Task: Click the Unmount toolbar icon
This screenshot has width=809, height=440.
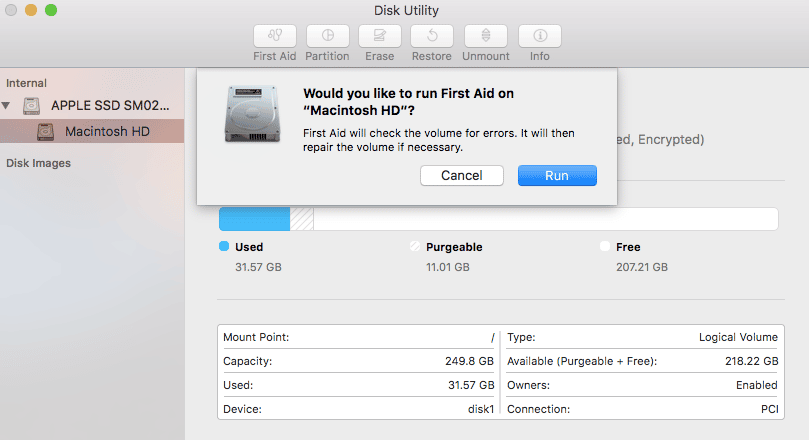Action: pos(486,36)
